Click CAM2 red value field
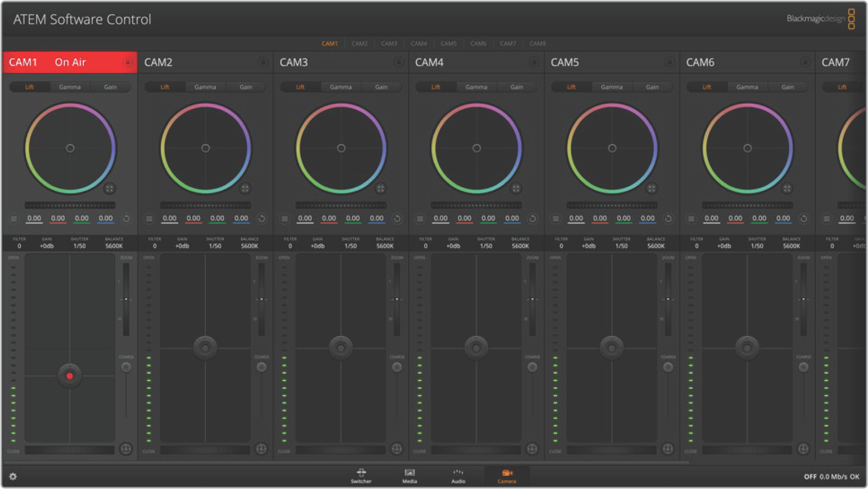Screen dimensions: 868x489 click(x=193, y=219)
